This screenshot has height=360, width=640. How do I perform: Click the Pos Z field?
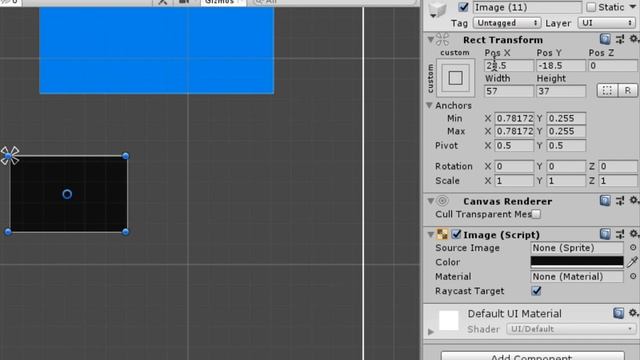[x=613, y=65]
